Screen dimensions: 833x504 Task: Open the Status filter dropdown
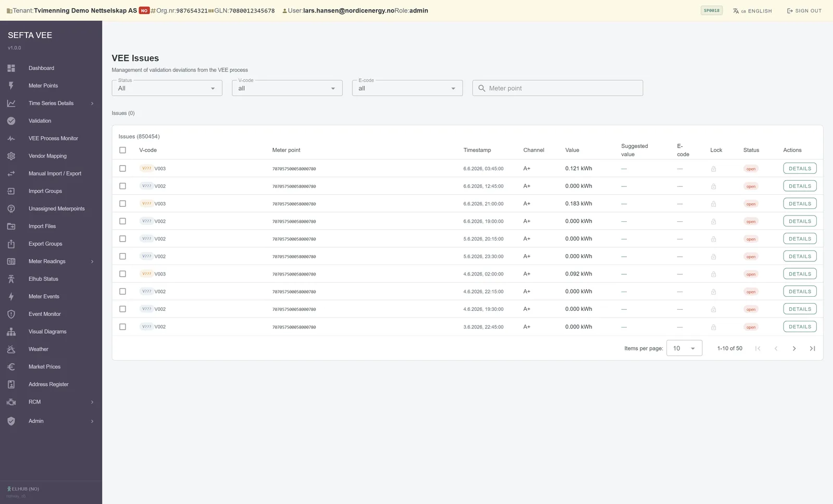pos(167,88)
